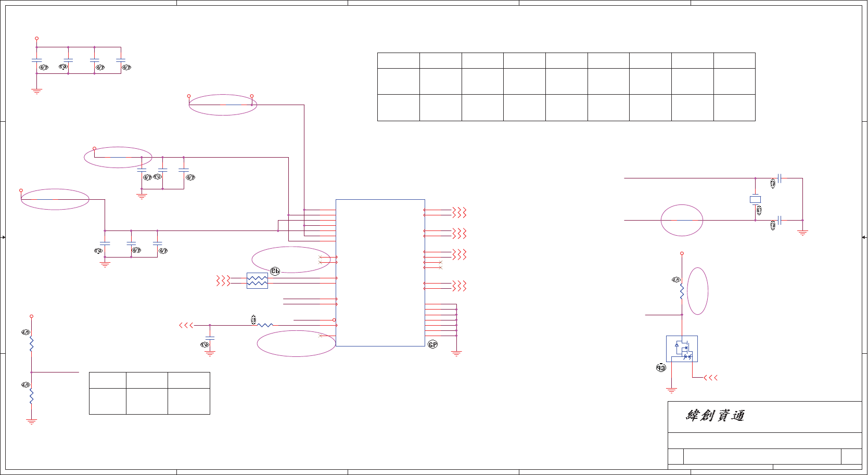Select the boxed dual-resistor network symbol

(257, 280)
